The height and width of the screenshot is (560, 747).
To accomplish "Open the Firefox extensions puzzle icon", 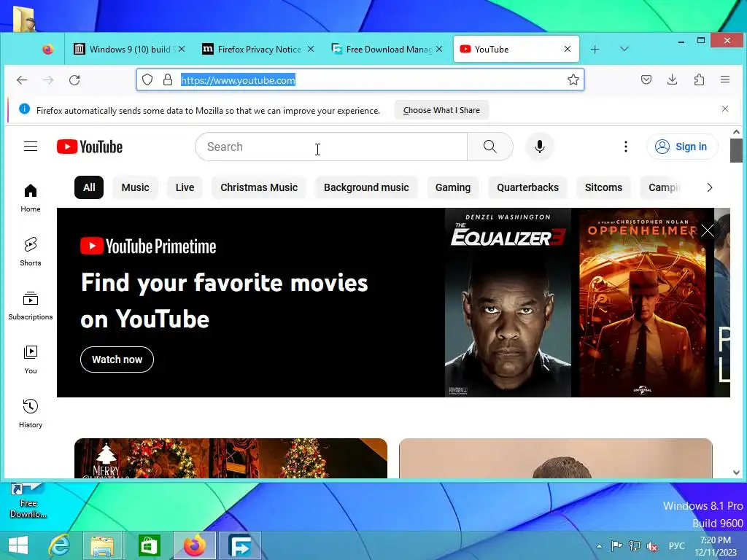I will pos(699,79).
